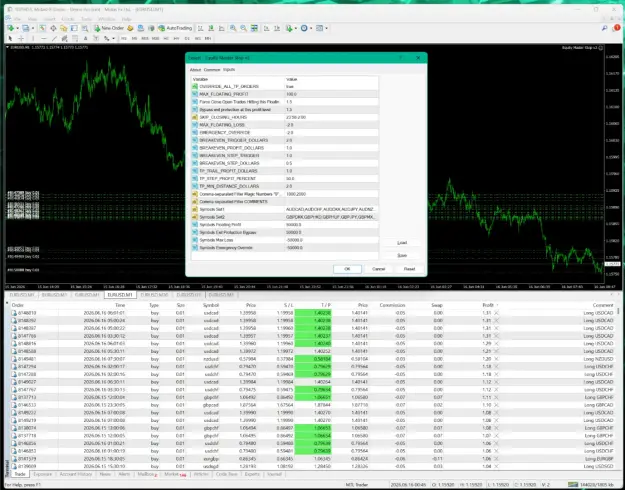The width and height of the screenshot is (625, 490).
Task: Toggle the Terminal panel icon
Action: pos(74,28)
